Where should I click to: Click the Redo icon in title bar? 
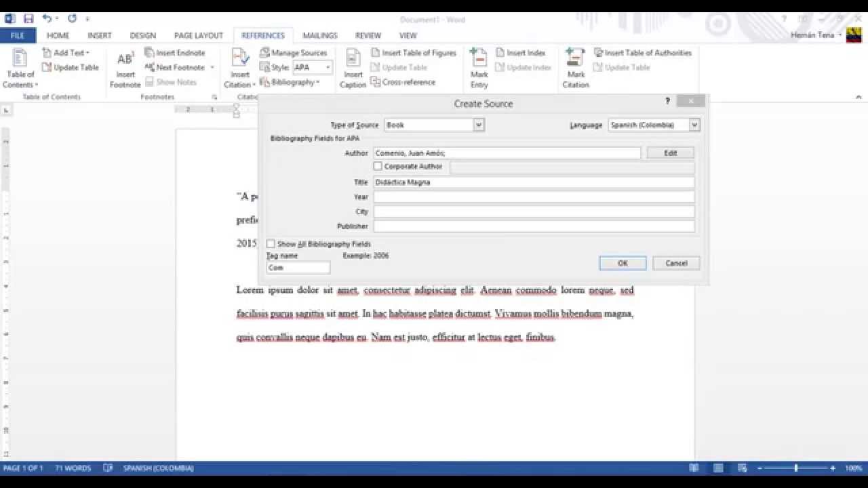pos(72,19)
